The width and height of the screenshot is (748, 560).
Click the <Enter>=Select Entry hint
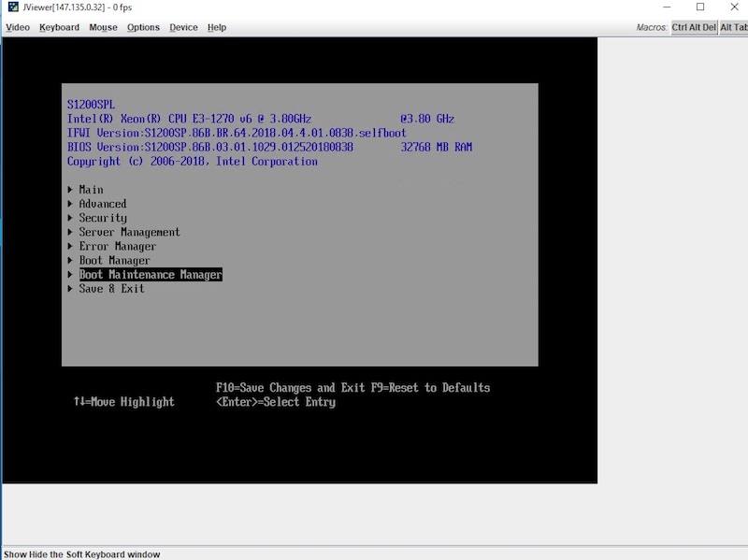(276, 402)
